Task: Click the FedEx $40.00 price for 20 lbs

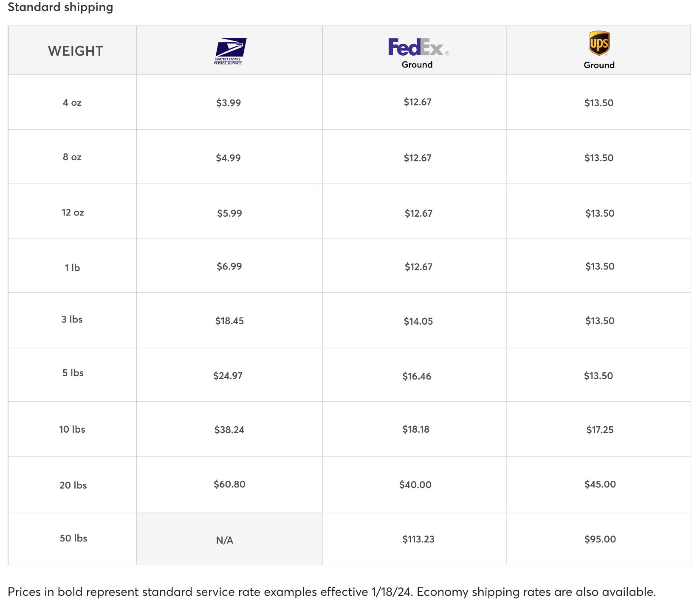Action: (415, 485)
